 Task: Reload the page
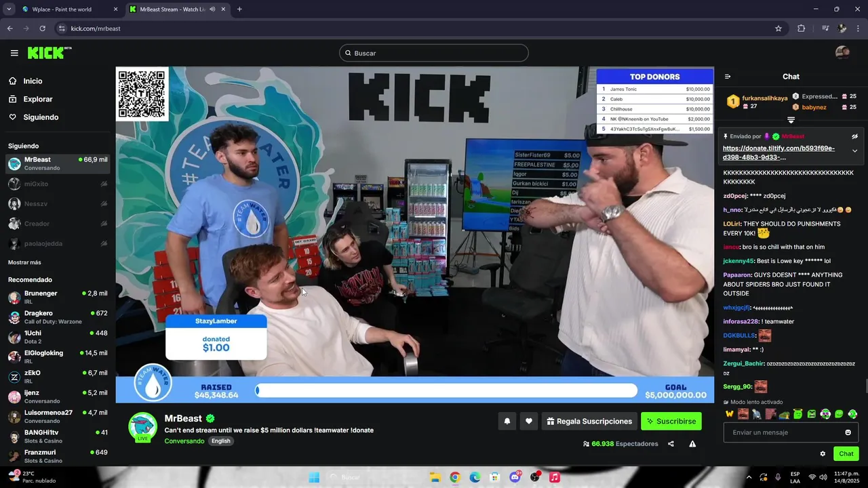pos(42,28)
